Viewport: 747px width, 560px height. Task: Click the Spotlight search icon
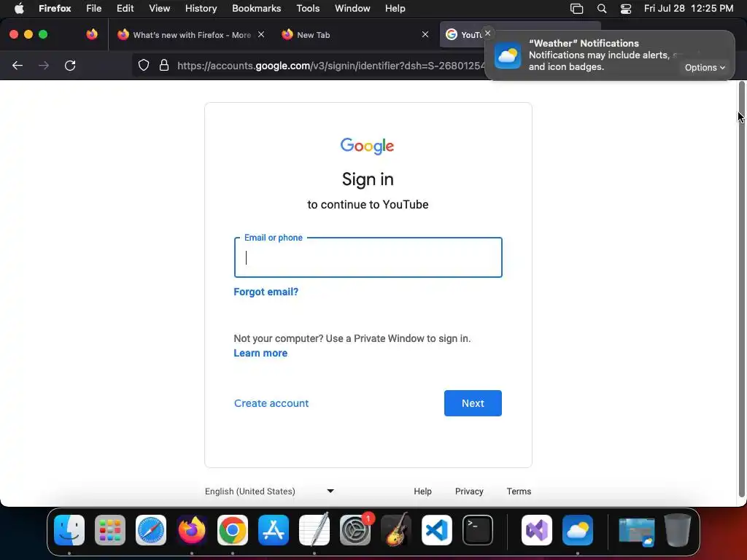602,9
